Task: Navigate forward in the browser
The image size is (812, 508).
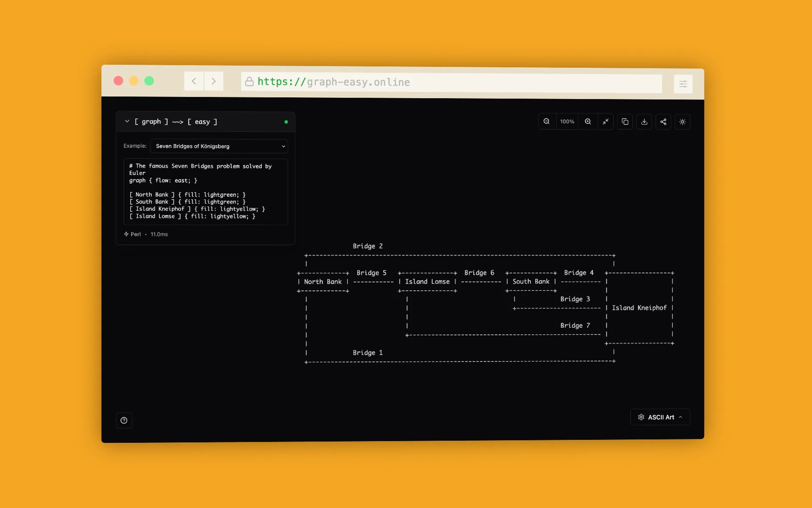Action: (214, 81)
